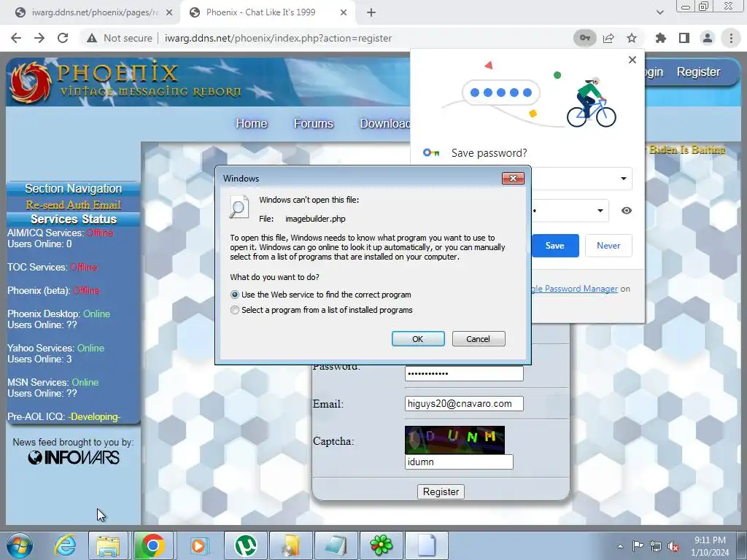Reload the page with the refresh icon
The width and height of the screenshot is (747, 560).
[63, 38]
